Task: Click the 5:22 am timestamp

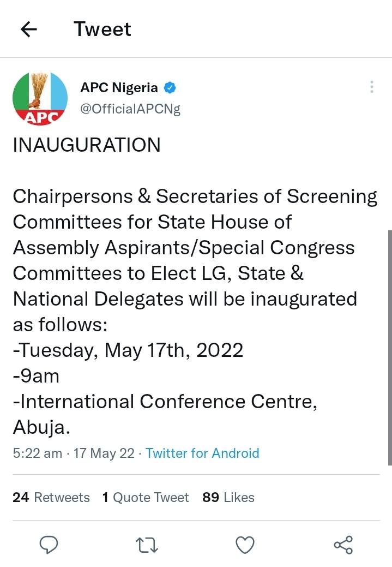Action: (37, 453)
